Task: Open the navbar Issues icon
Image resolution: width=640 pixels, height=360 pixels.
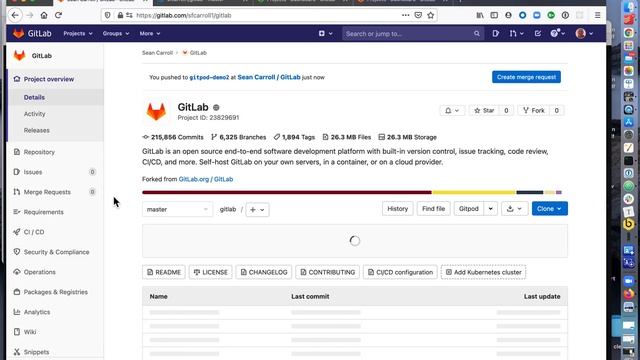Action: (x=496, y=33)
